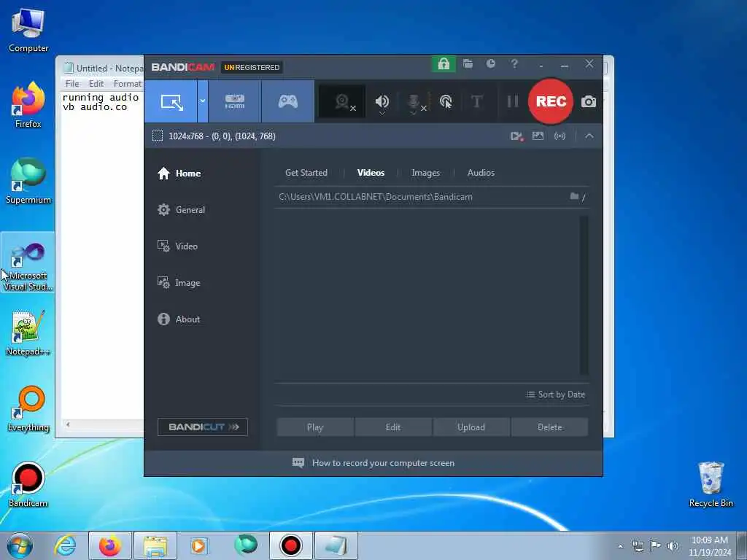Select the Computer desktop icon

28,30
